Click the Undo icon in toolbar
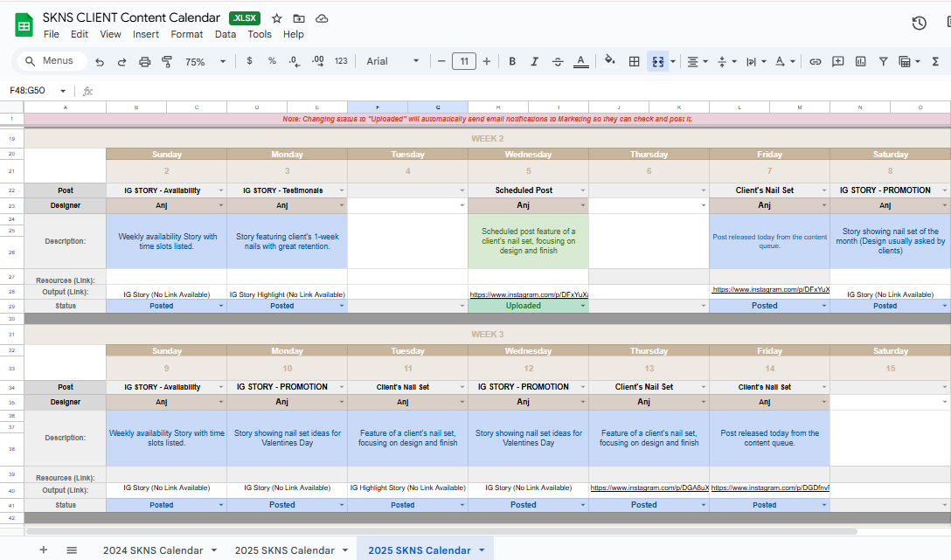Screen dimensions: 951x560 100,62
